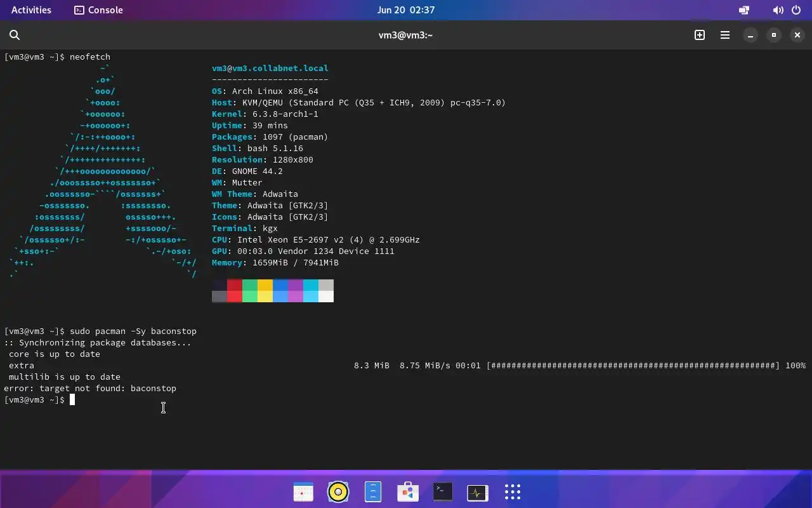The image size is (812, 508).
Task: Open the clock showing Jun 20 02:37
Action: pyautogui.click(x=406, y=10)
